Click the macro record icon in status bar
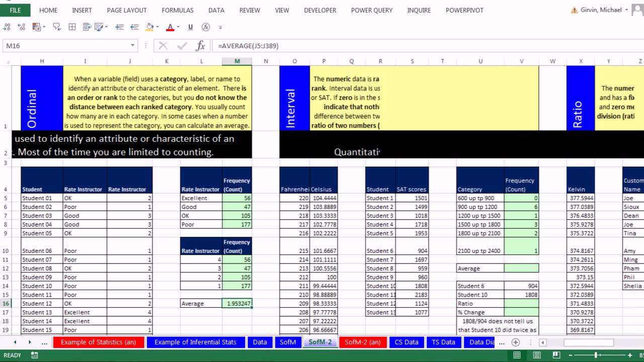 (34, 355)
